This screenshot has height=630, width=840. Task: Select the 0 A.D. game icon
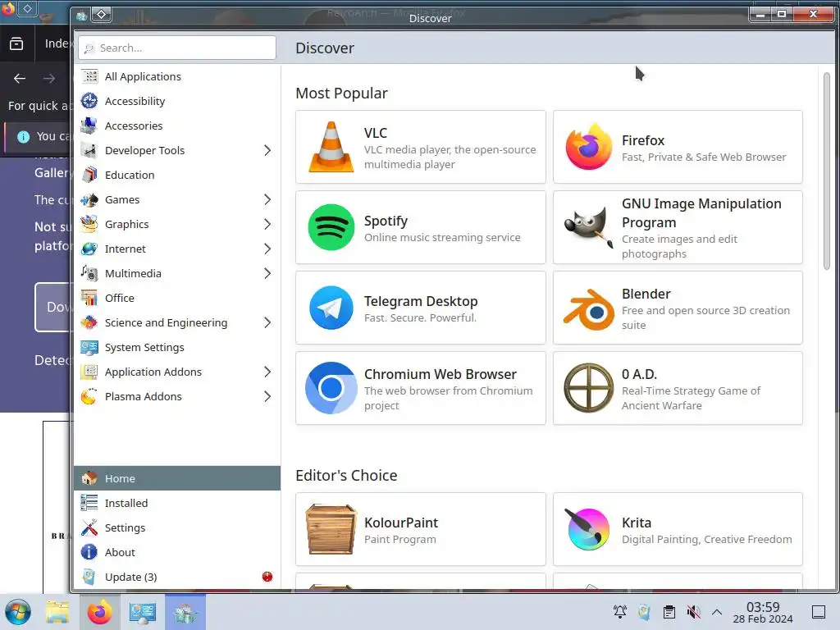pyautogui.click(x=588, y=388)
